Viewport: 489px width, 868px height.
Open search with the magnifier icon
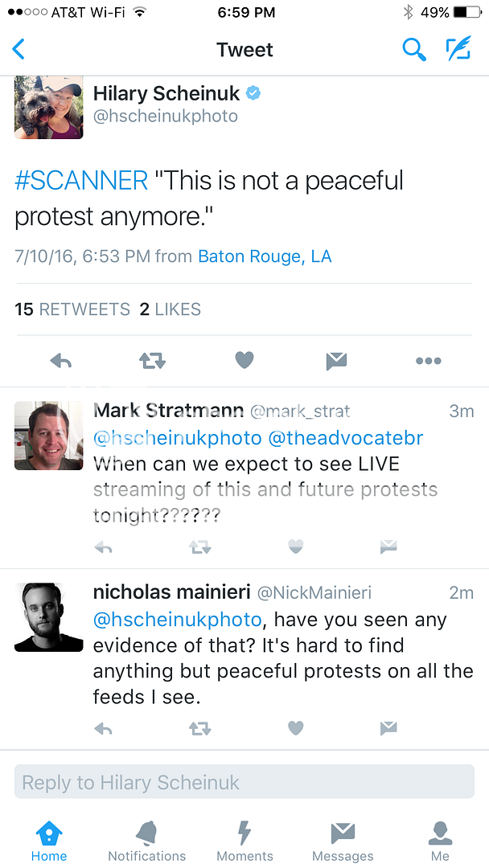(413, 50)
